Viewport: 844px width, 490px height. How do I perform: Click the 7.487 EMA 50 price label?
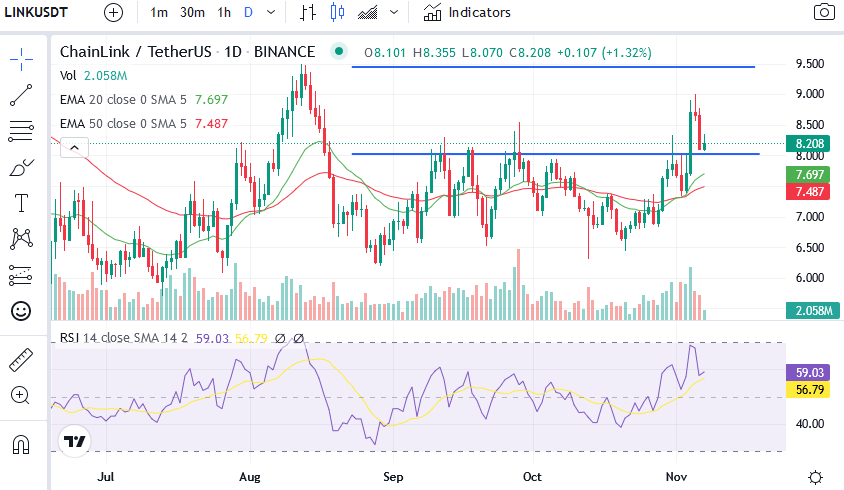click(810, 192)
